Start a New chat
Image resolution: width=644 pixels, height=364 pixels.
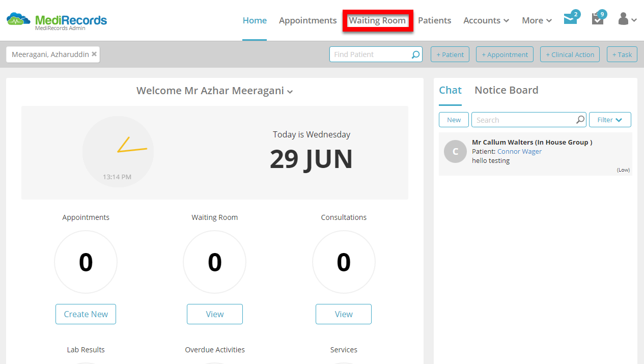(x=454, y=120)
